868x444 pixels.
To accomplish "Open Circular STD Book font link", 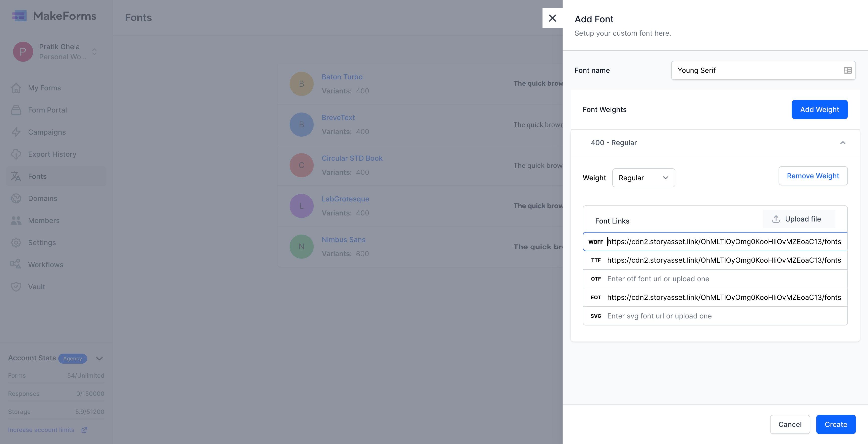I will 352,158.
